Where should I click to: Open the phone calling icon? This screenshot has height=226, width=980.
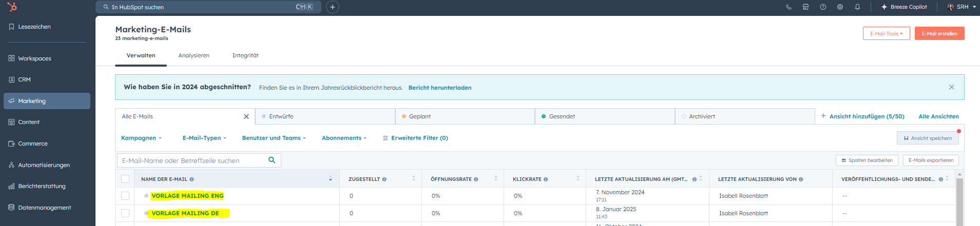(x=789, y=7)
